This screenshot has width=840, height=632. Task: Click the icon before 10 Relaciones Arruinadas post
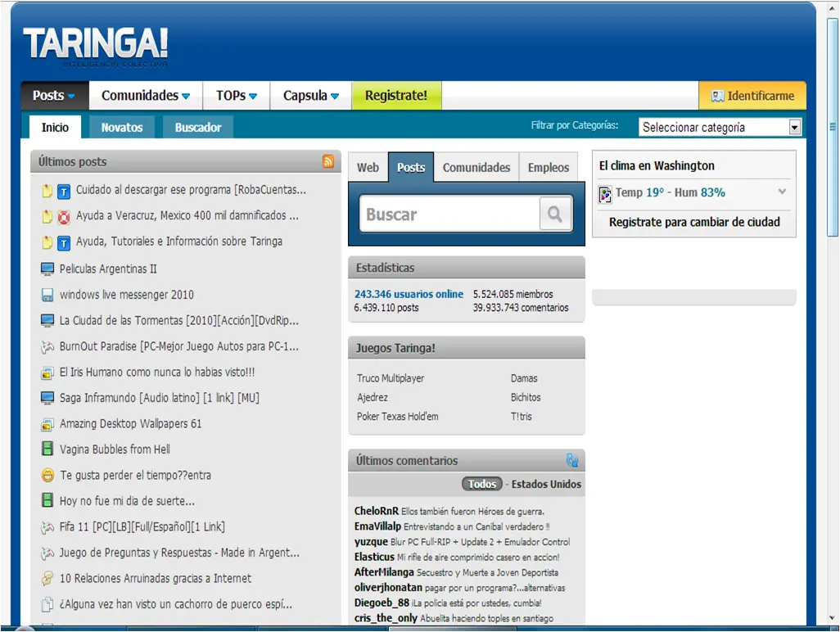pos(47,579)
